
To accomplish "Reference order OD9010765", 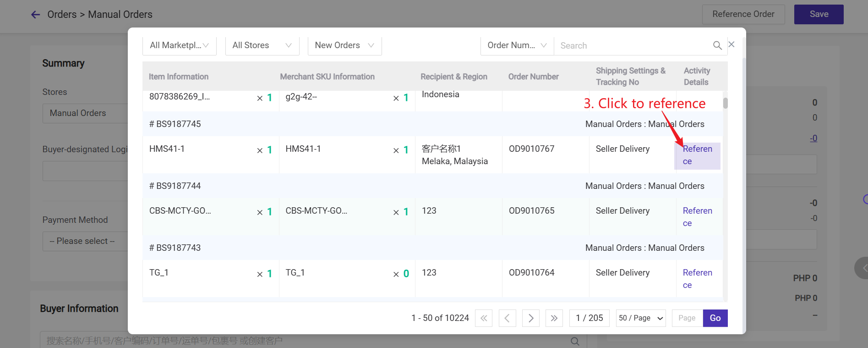I will [697, 217].
